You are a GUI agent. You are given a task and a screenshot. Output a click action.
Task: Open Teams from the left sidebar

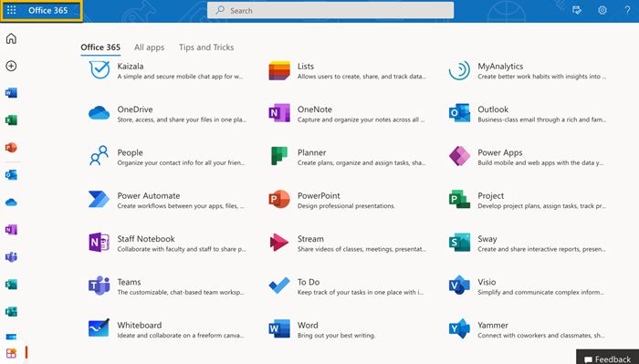(11, 257)
